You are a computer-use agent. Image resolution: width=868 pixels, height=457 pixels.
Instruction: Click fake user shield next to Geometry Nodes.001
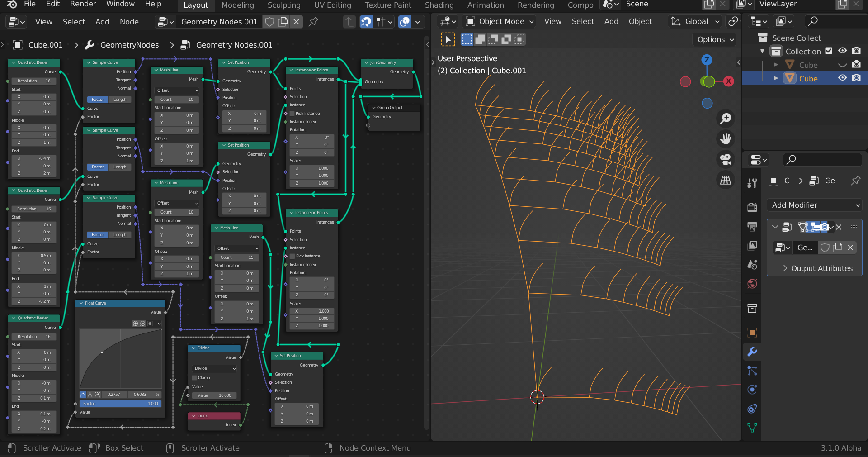coord(269,22)
